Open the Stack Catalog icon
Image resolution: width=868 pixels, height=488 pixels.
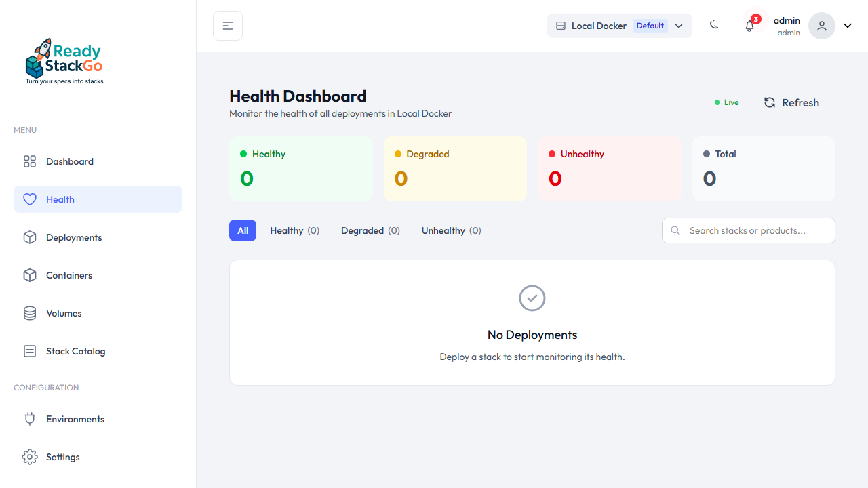point(29,351)
